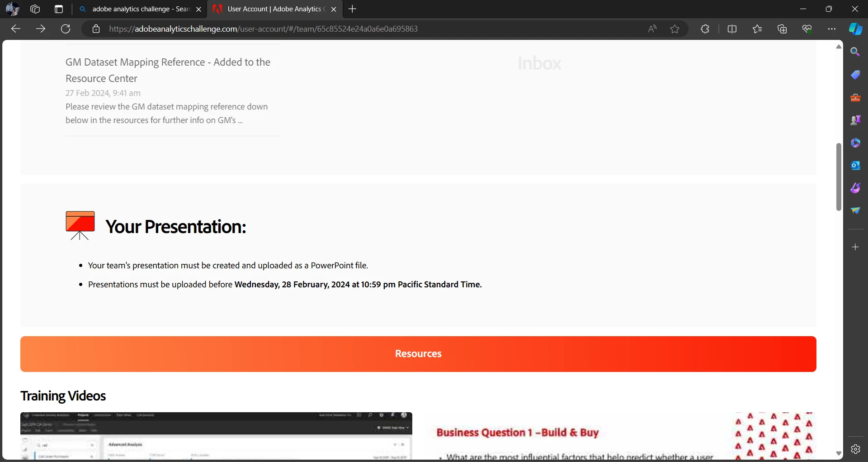The height and width of the screenshot is (462, 868).
Task: Open the browser profile avatar
Action: tap(13, 9)
